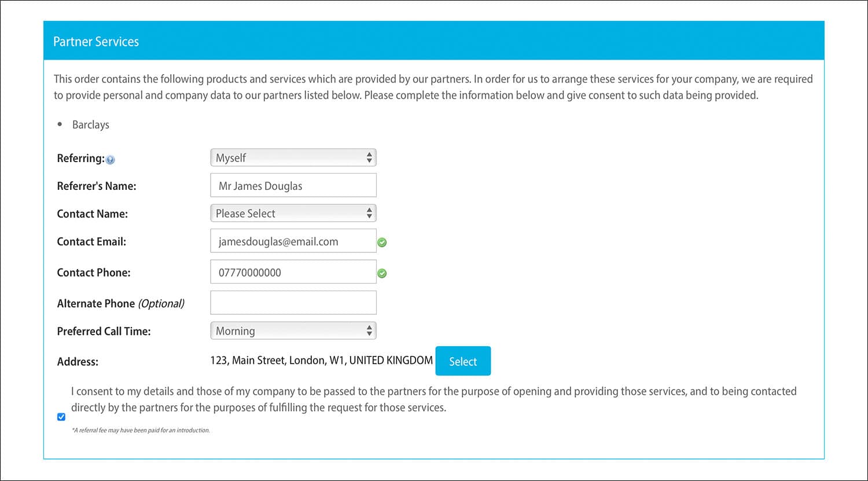Screen dimensions: 868x481
Task: Click the Preferred Call Time label
Action: pos(104,332)
